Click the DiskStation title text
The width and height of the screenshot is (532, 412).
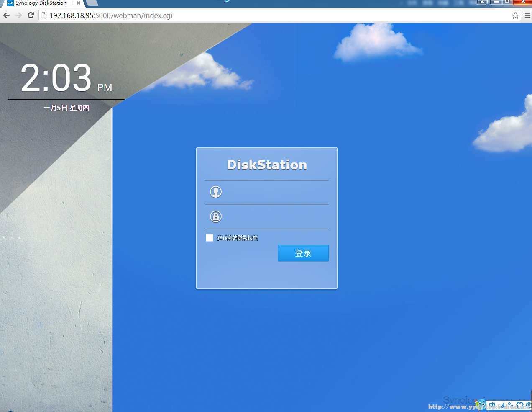point(267,165)
